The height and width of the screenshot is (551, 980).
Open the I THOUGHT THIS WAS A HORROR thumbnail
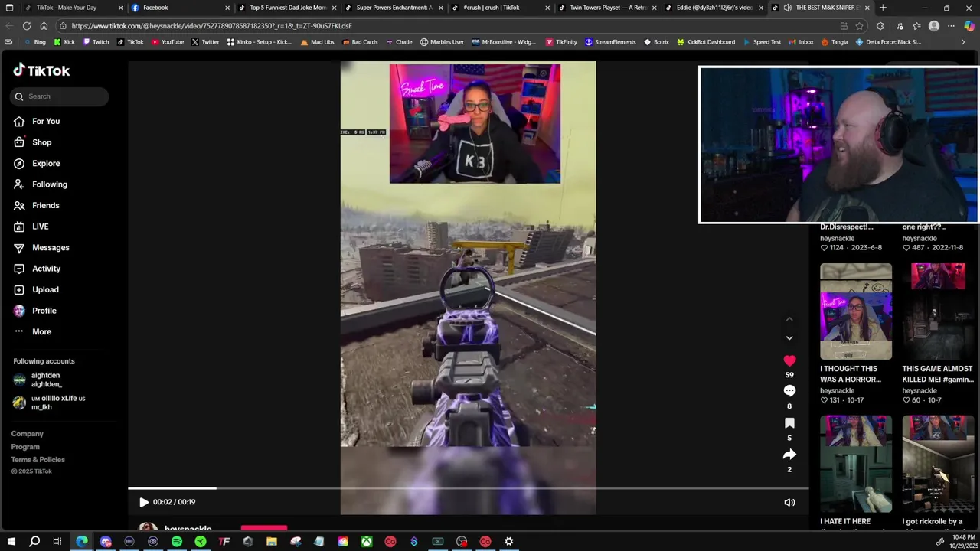[856, 311]
